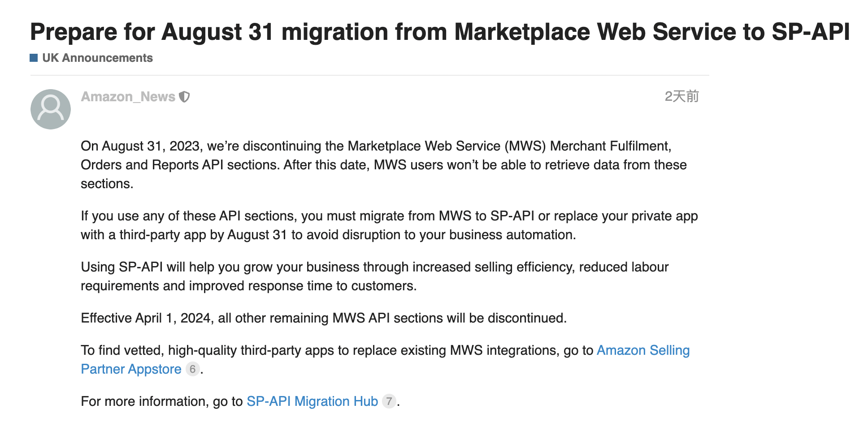Click the "For more information, go to" text
Screen dimensions: 868x439
point(161,401)
